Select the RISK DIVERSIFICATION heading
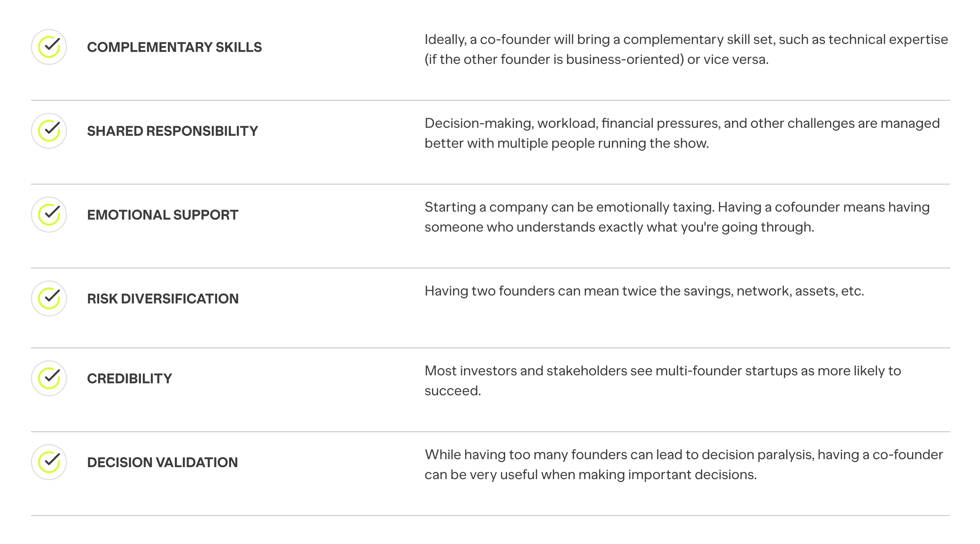The image size is (980, 544). pyautogui.click(x=163, y=299)
